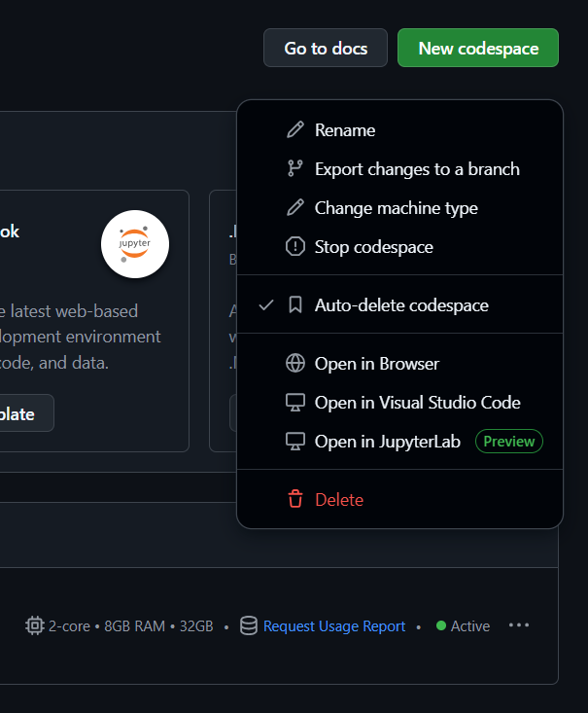588x713 pixels.
Task: Choose Open in Visual Studio Code
Action: click(x=399, y=403)
